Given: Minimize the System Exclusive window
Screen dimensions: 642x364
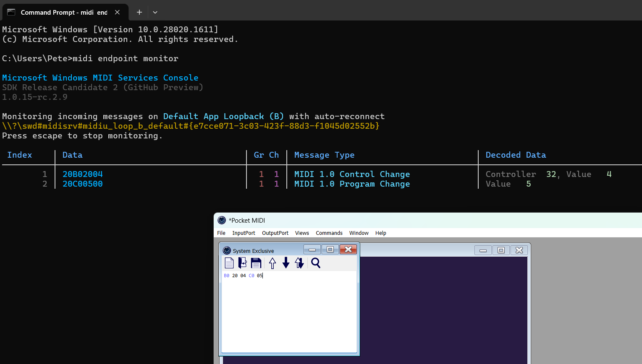Looking at the screenshot, I should point(312,250).
